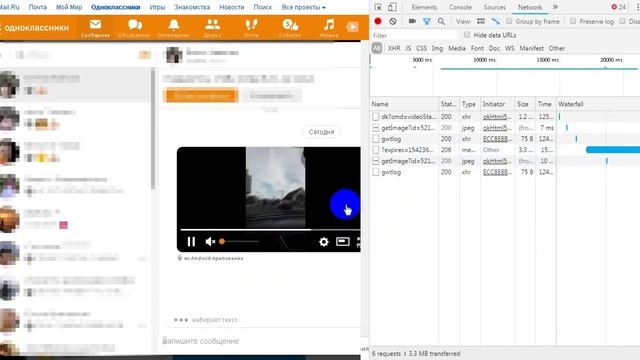Switch to large request rows view

[x=481, y=21]
